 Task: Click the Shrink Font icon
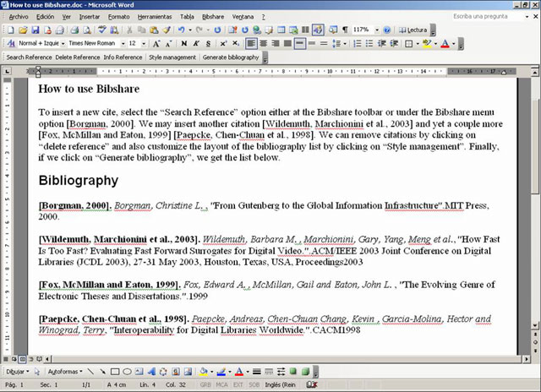tap(168, 43)
